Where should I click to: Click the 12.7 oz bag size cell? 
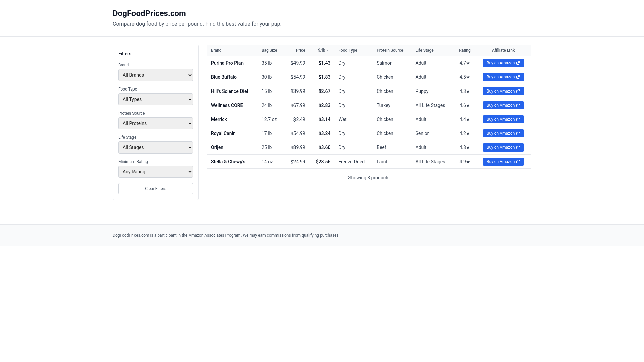pyautogui.click(x=269, y=119)
